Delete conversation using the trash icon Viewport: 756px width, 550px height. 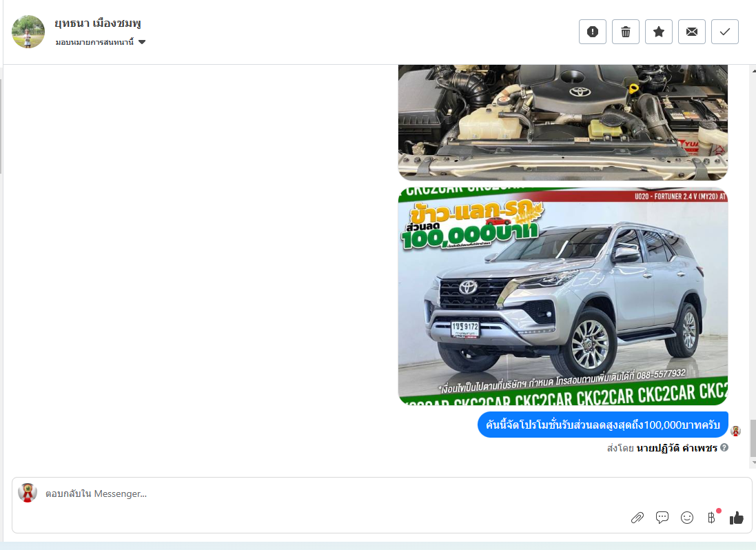(x=625, y=32)
